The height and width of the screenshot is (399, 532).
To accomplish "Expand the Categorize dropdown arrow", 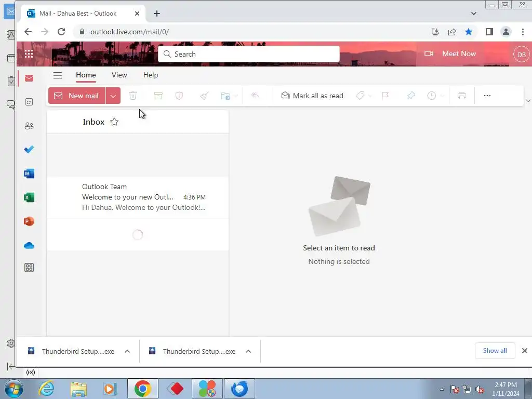I will (x=370, y=96).
